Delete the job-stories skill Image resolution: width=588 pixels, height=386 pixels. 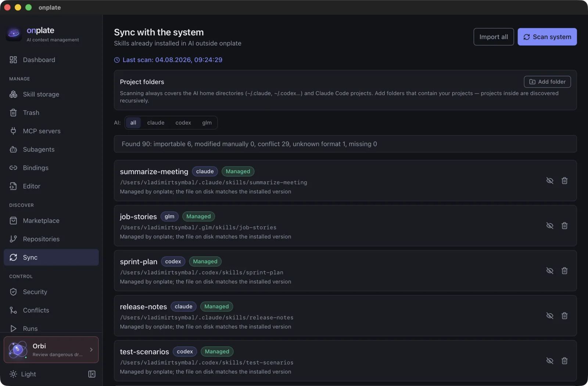click(x=564, y=226)
